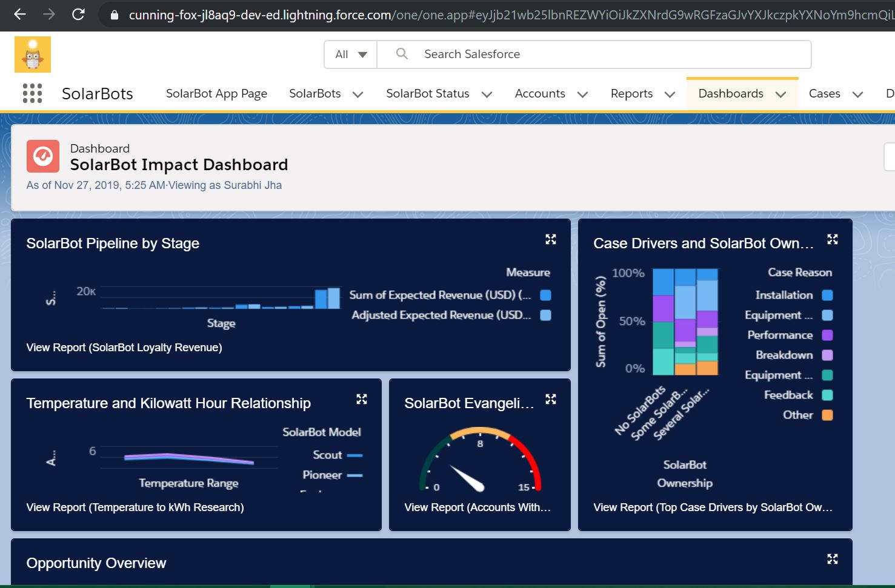Screen dimensions: 895x588
Task: Click the Adjusted Expected Revenue swatch
Action: 545,315
